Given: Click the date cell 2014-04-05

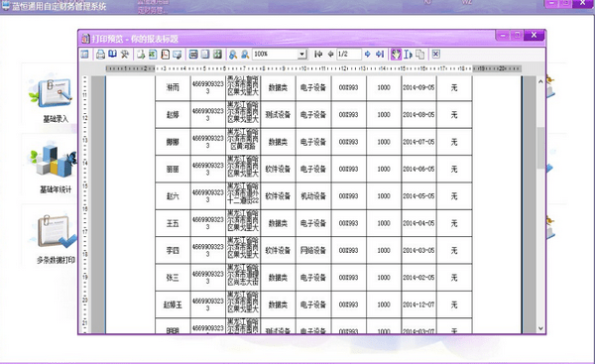Looking at the screenshot, I should 418,223.
